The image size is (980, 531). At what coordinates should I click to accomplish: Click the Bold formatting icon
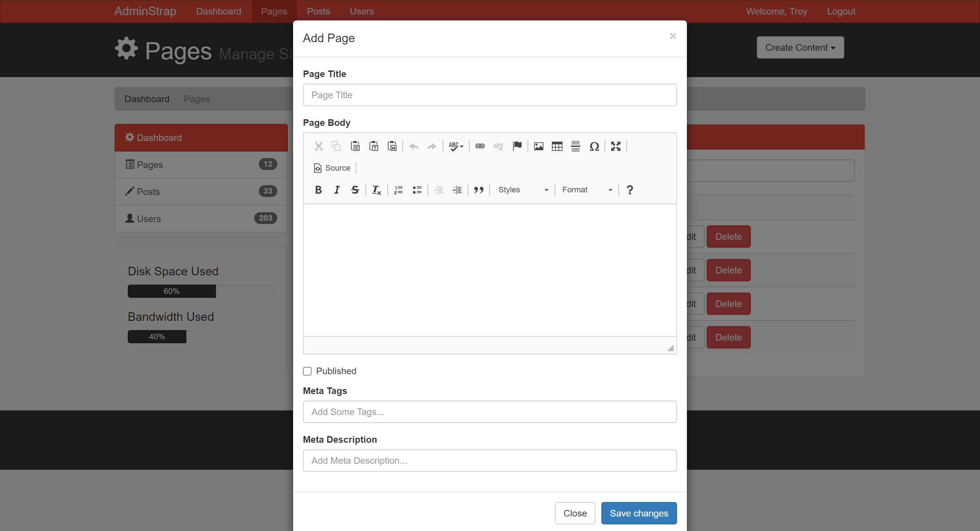click(318, 189)
